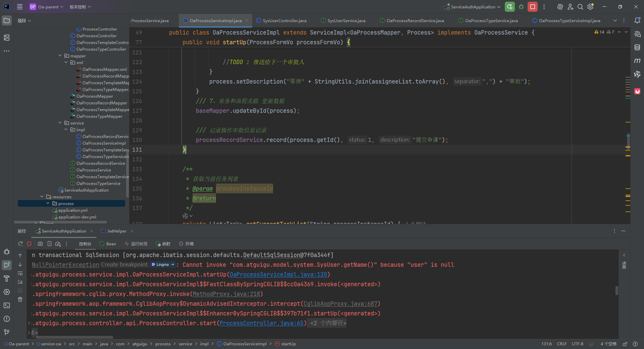The height and width of the screenshot is (349, 644).
Task: Open the Project tool window folder icon
Action: pyautogui.click(x=7, y=20)
